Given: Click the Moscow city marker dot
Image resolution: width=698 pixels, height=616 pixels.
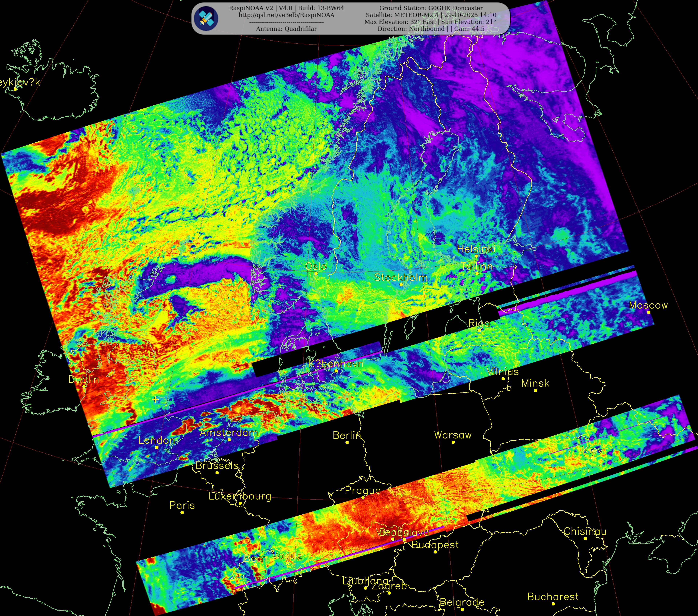Looking at the screenshot, I should 649,312.
